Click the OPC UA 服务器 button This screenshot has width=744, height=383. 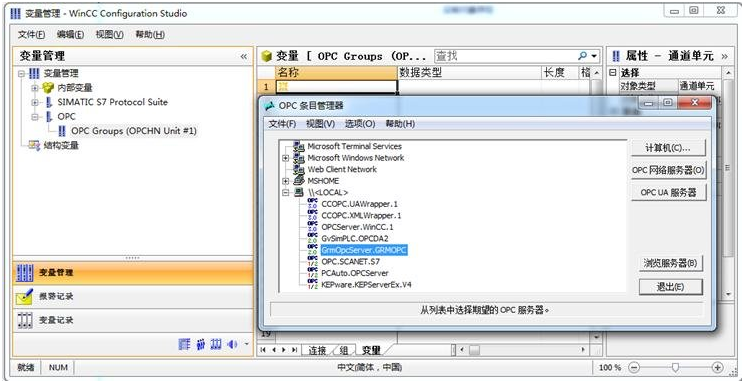click(668, 193)
